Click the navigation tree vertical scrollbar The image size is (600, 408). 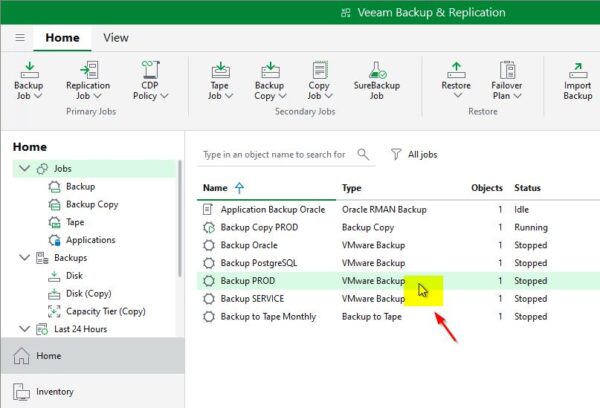179,218
